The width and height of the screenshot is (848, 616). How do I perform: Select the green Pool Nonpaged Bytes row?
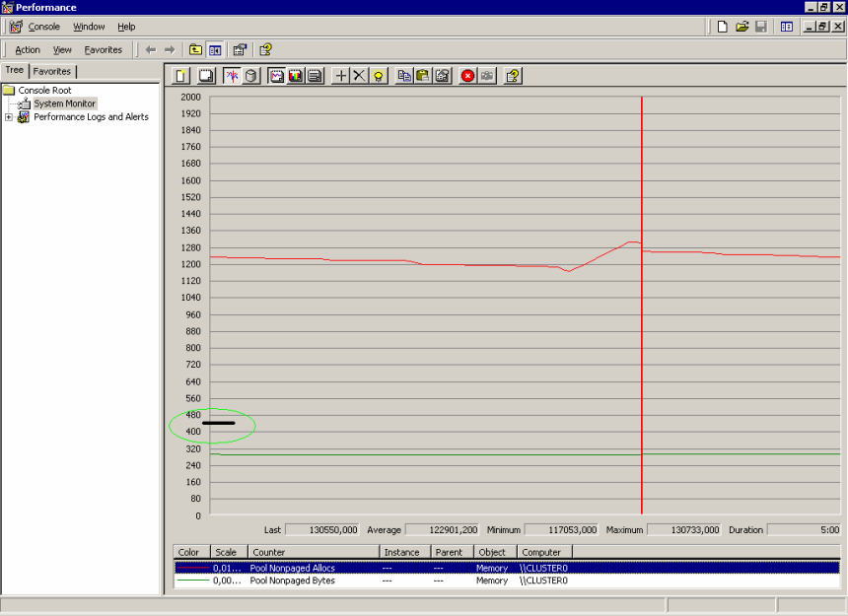pyautogui.click(x=507, y=581)
